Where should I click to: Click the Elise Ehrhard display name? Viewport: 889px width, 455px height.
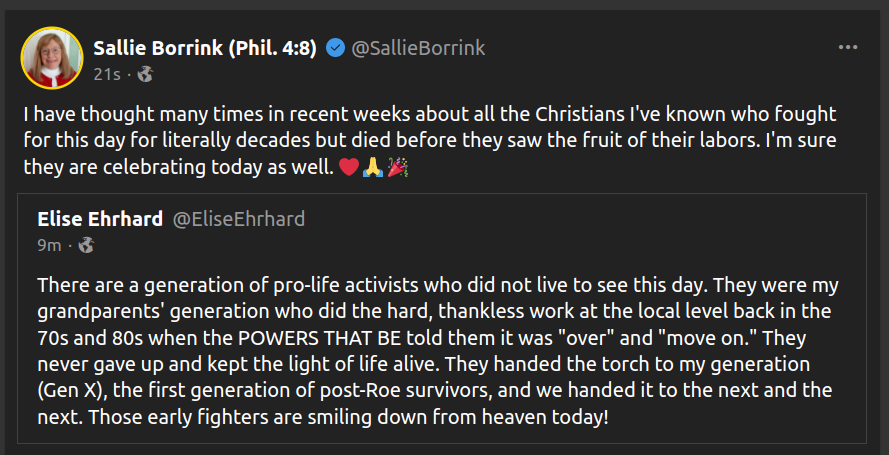pyautogui.click(x=100, y=219)
